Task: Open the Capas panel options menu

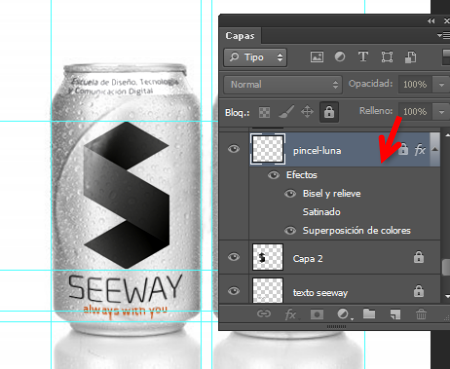Action: pyautogui.click(x=443, y=35)
